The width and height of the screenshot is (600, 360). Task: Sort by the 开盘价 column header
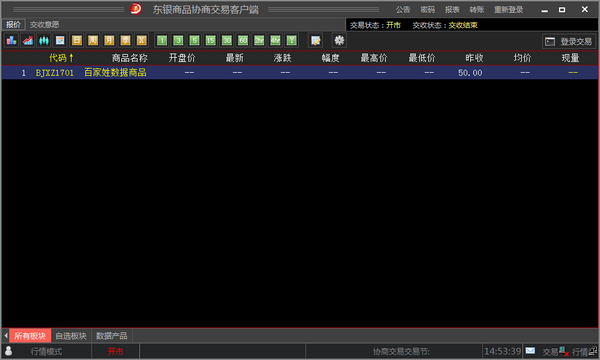(182, 58)
